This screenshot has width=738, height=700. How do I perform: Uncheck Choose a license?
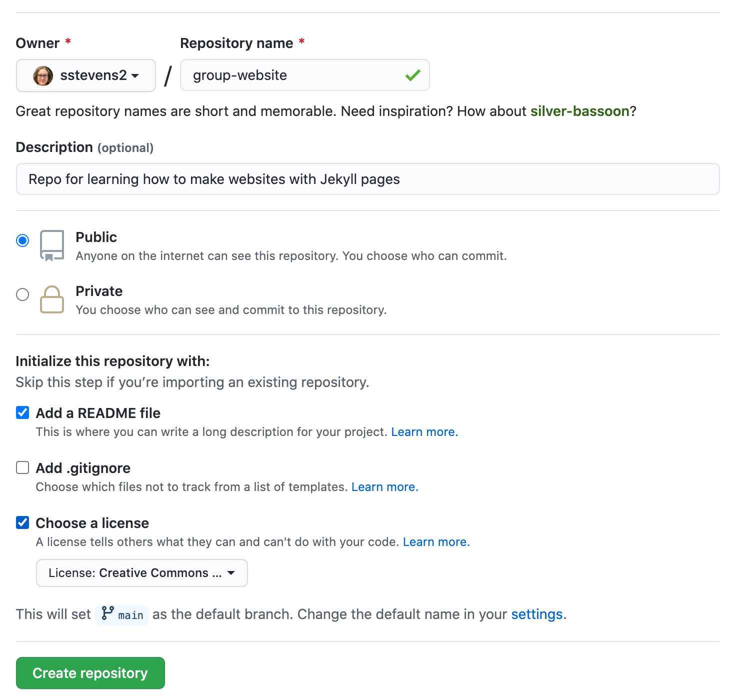click(x=22, y=522)
